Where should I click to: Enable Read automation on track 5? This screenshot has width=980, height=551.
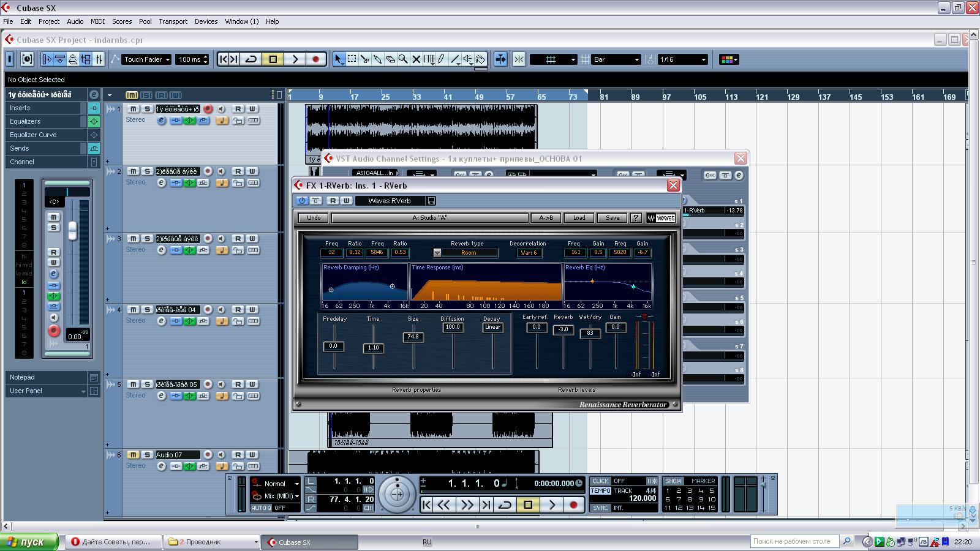(238, 384)
